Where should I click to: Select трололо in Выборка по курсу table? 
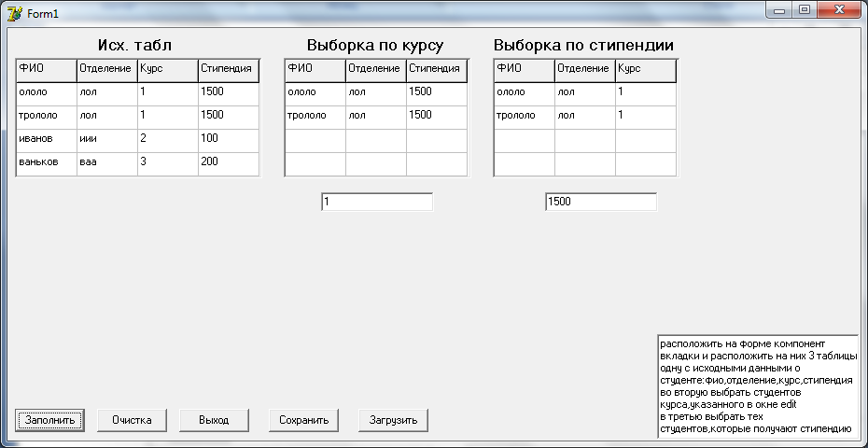315,118
